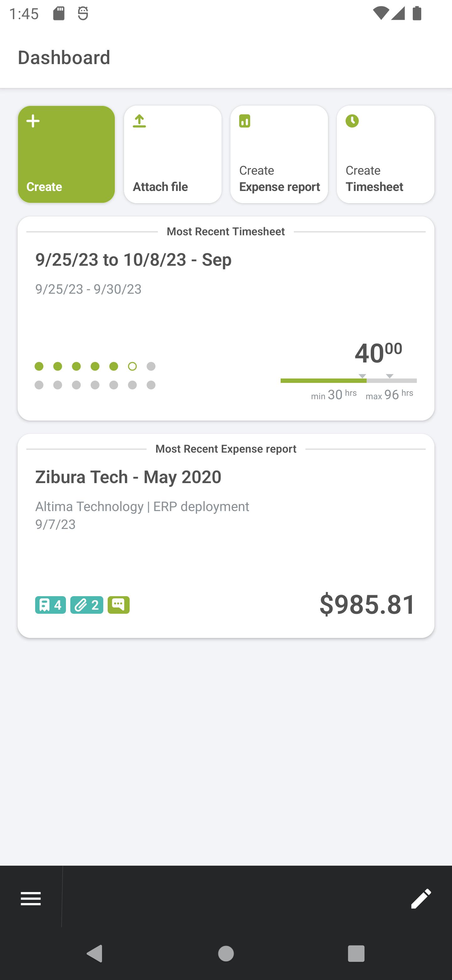Tap the green comments chat badge
Viewport: 452px width, 980px height.
coord(119,605)
